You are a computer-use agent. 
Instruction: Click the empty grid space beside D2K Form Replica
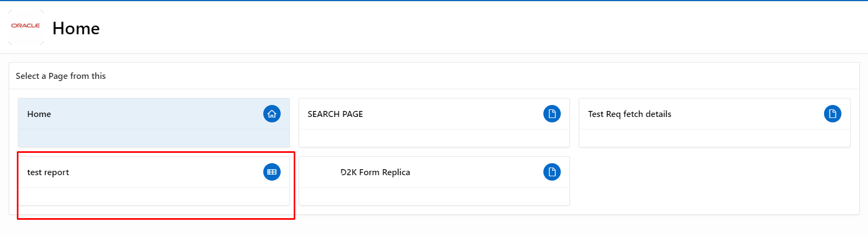(714, 181)
